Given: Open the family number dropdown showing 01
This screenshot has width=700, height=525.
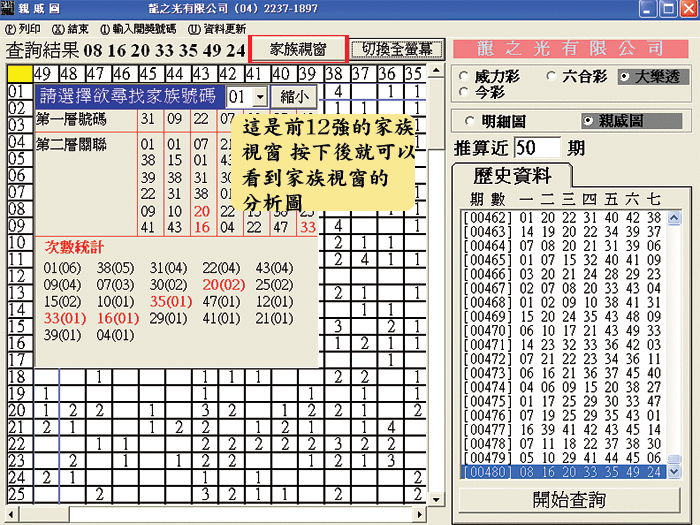Looking at the screenshot, I should point(260,96).
